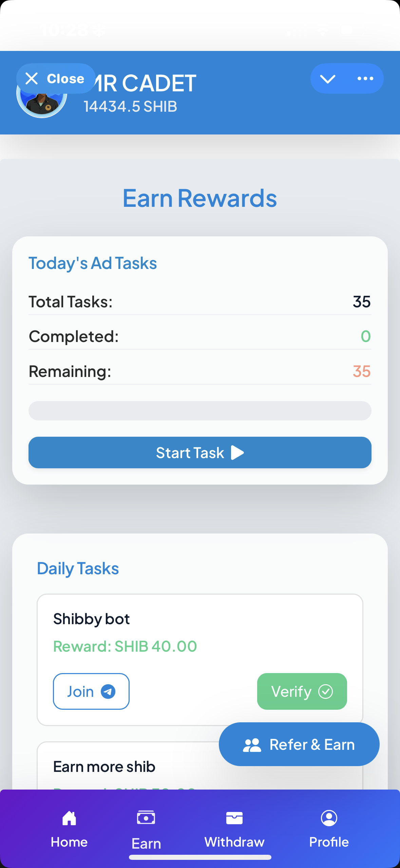The height and width of the screenshot is (868, 400).
Task: Tap the Withdraw wallet icon
Action: pos(234,818)
